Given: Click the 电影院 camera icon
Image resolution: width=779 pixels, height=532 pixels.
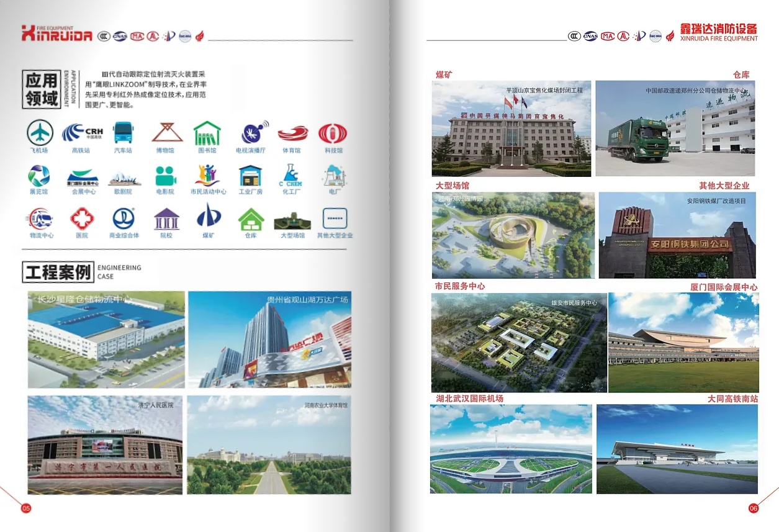Looking at the screenshot, I should pyautogui.click(x=166, y=176).
